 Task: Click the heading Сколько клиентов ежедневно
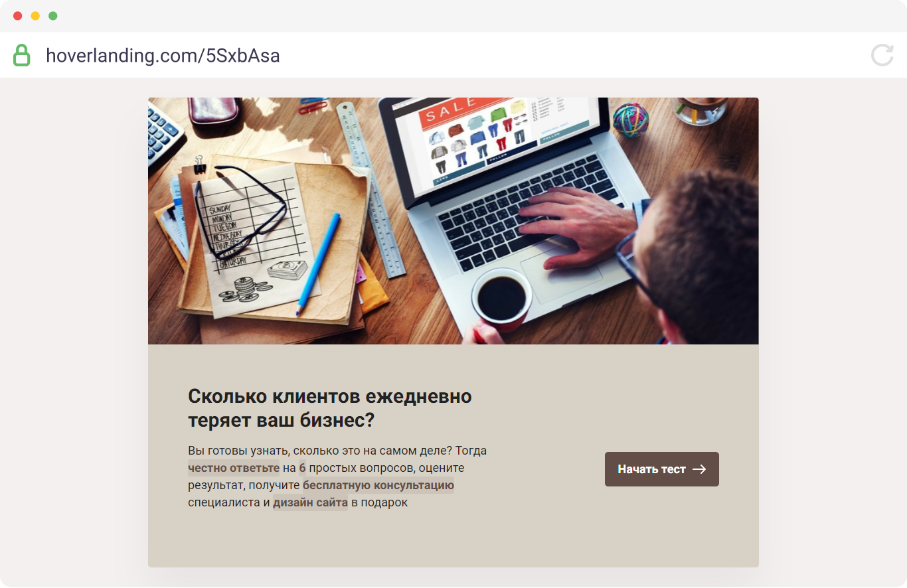point(330,396)
